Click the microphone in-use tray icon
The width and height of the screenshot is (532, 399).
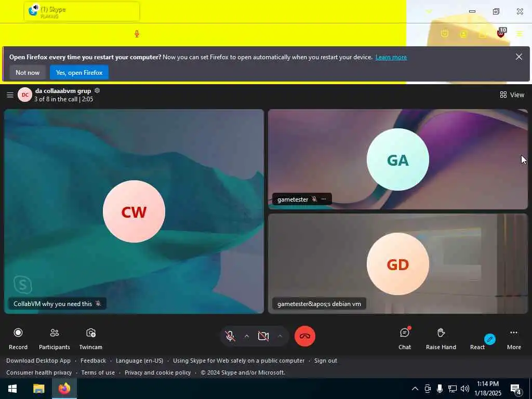pyautogui.click(x=440, y=389)
